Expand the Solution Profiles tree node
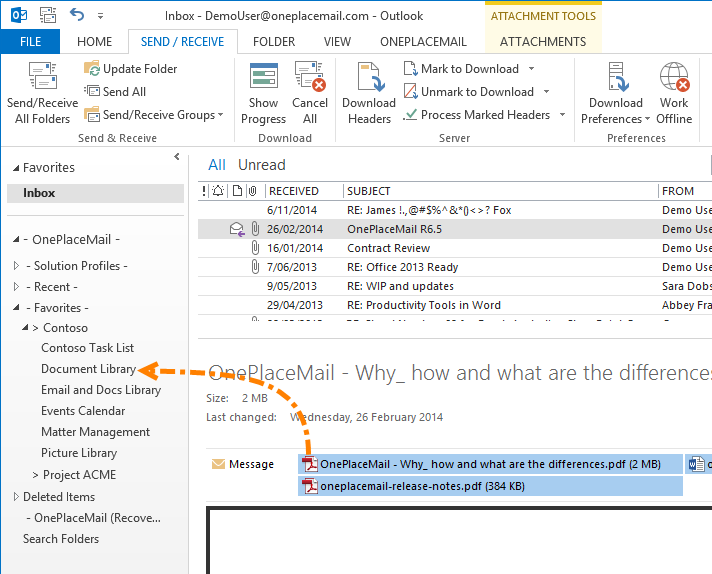Image resolution: width=712 pixels, height=574 pixels. pyautogui.click(x=16, y=266)
